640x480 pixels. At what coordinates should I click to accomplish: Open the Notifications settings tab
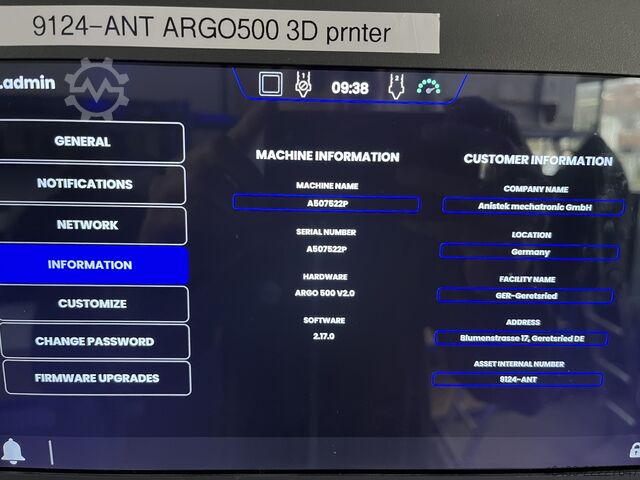(92, 184)
